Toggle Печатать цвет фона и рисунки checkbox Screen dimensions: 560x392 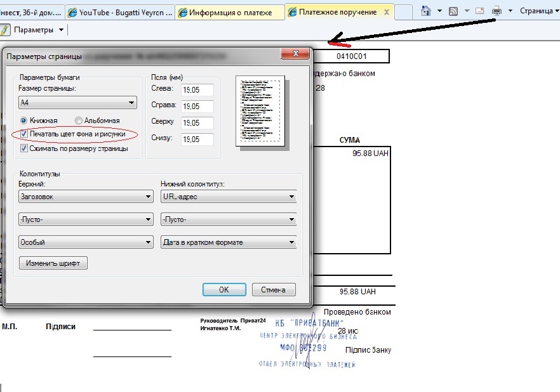click(24, 134)
